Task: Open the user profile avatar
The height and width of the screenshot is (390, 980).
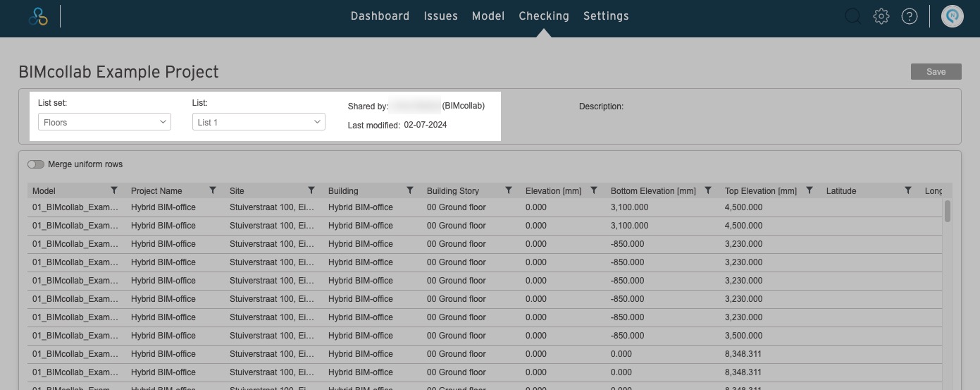Action: [953, 16]
